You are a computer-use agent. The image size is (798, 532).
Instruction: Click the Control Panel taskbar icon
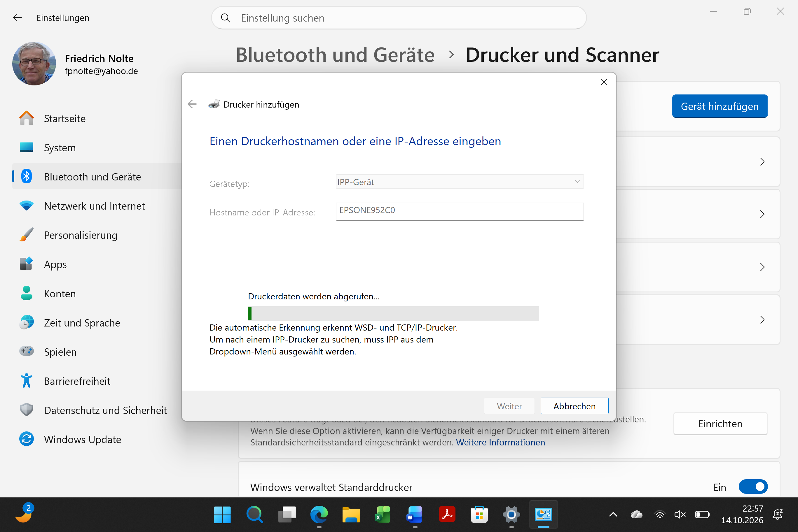(x=543, y=515)
